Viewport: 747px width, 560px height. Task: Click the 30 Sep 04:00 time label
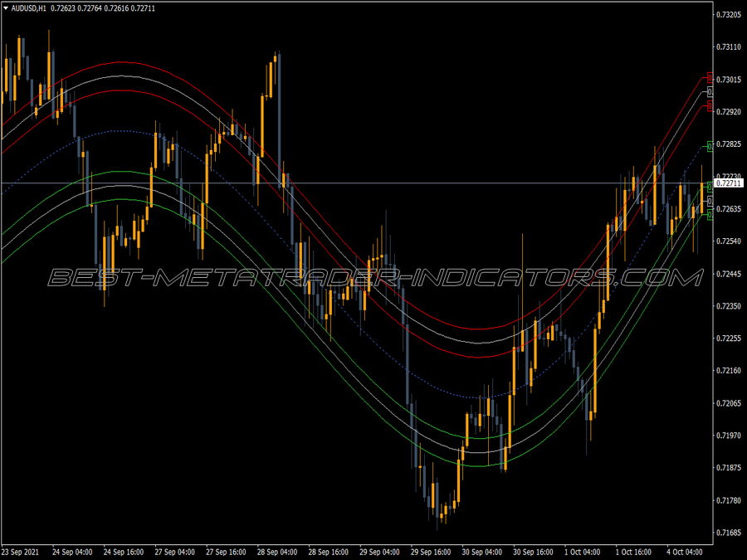[x=481, y=552]
